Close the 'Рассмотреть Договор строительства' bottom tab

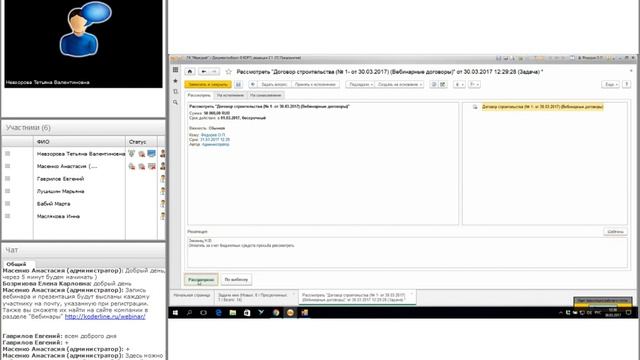tap(412, 294)
